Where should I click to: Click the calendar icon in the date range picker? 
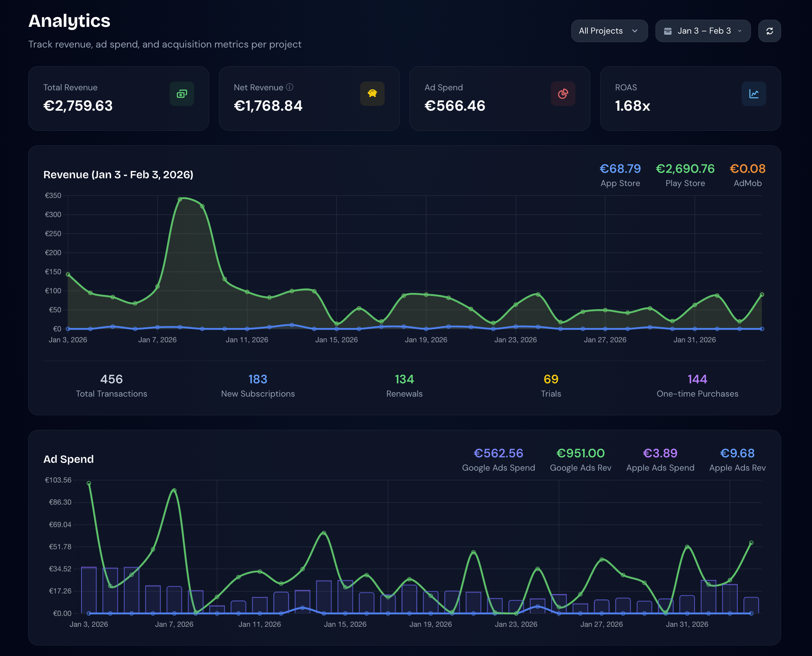click(x=668, y=31)
